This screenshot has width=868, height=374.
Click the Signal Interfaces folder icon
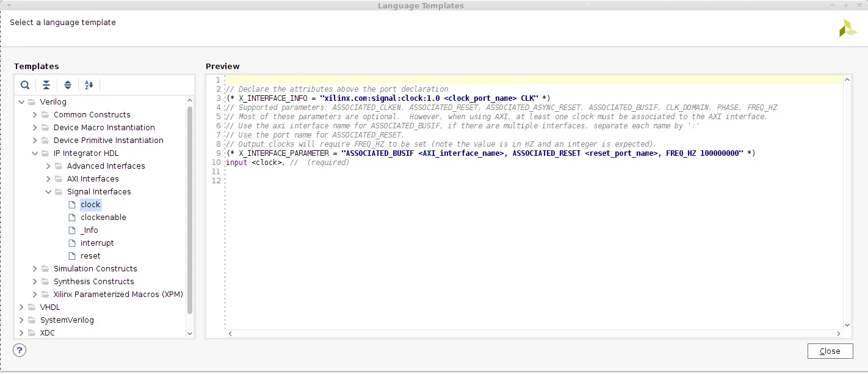click(59, 192)
